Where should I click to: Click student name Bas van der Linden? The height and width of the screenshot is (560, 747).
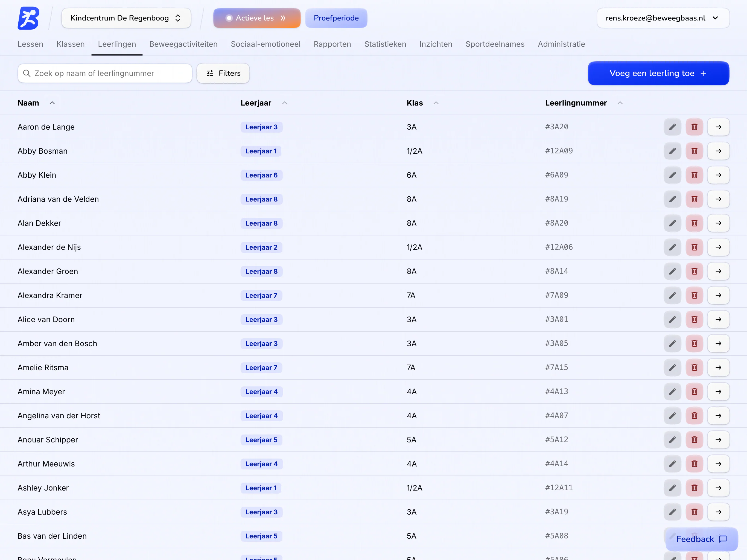tap(52, 536)
